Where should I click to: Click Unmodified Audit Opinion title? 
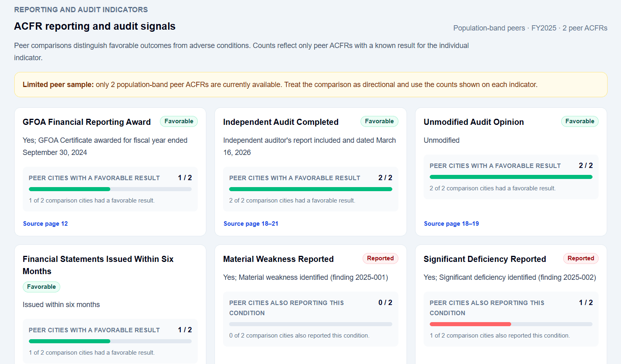[x=474, y=122]
